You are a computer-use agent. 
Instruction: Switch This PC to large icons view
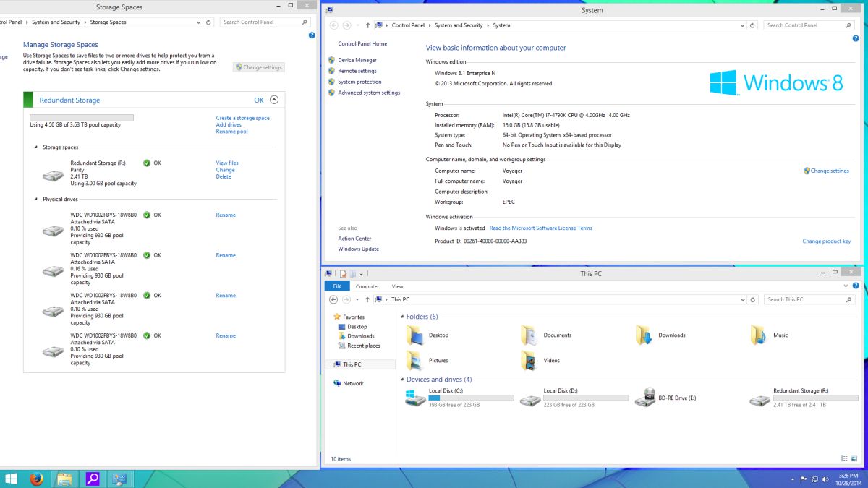[x=854, y=458]
